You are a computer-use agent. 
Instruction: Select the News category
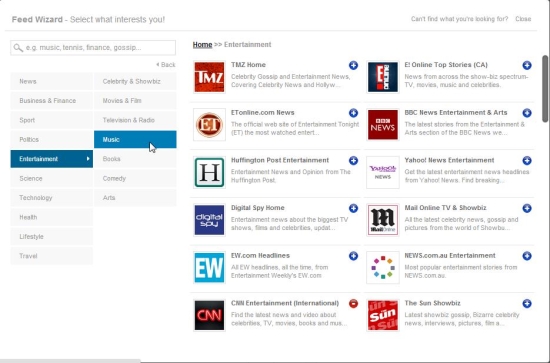pos(52,81)
